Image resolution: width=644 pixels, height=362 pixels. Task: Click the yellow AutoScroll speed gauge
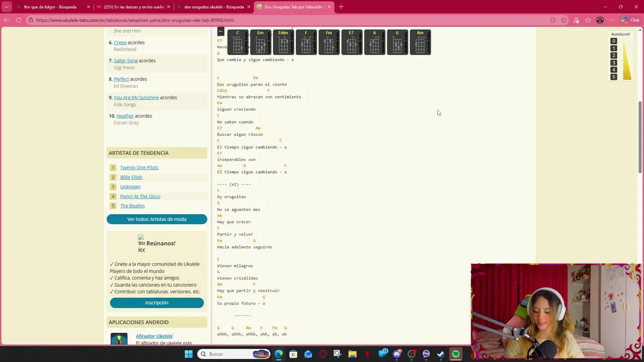tap(627, 59)
